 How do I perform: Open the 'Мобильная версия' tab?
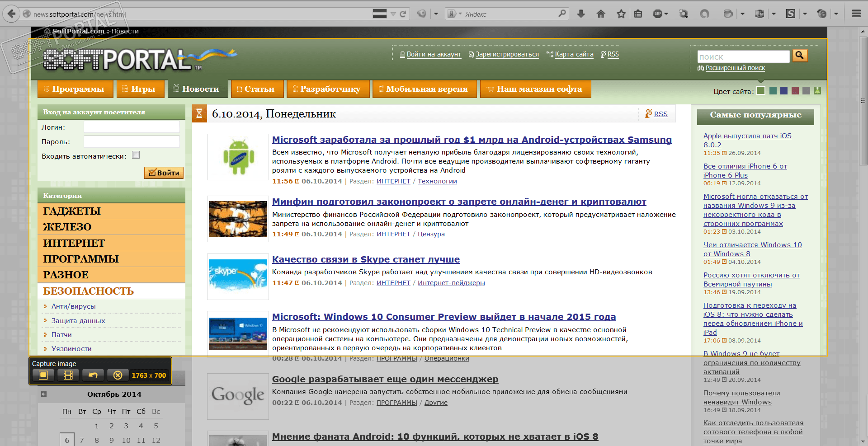coord(424,89)
